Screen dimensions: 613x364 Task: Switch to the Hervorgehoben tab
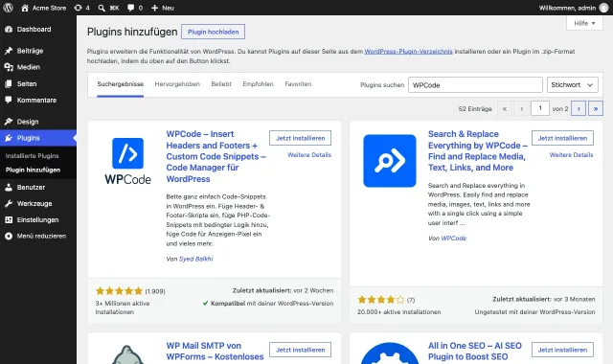click(x=177, y=84)
